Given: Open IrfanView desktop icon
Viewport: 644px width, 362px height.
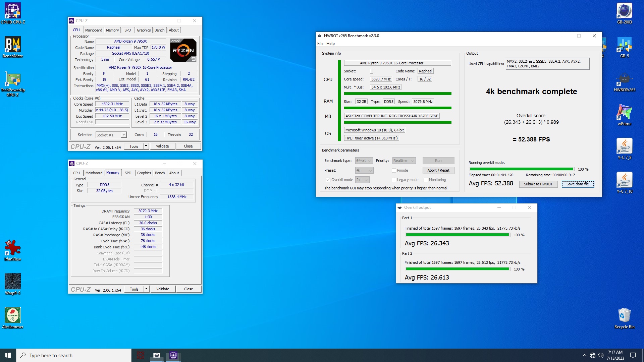Looking at the screenshot, I should [x=13, y=250].
